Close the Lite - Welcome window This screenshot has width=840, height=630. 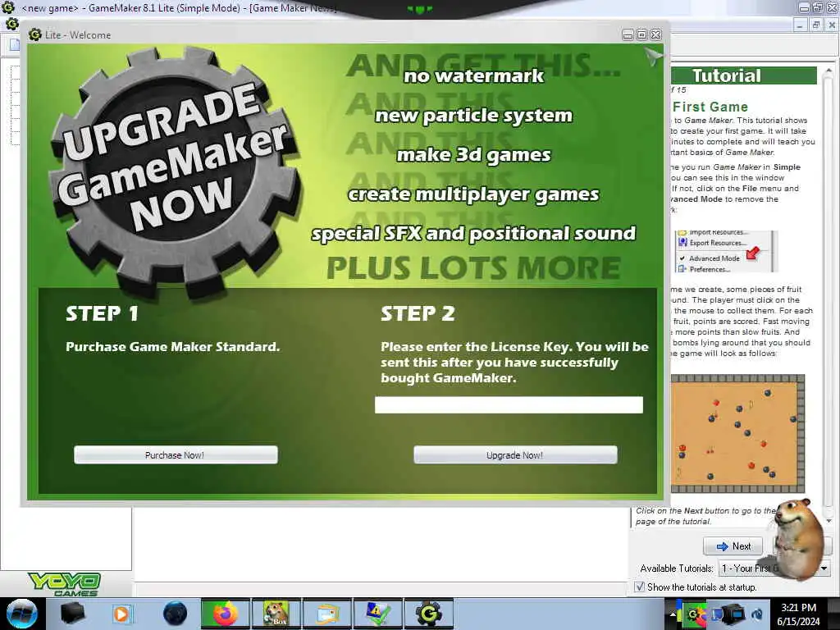tap(655, 34)
